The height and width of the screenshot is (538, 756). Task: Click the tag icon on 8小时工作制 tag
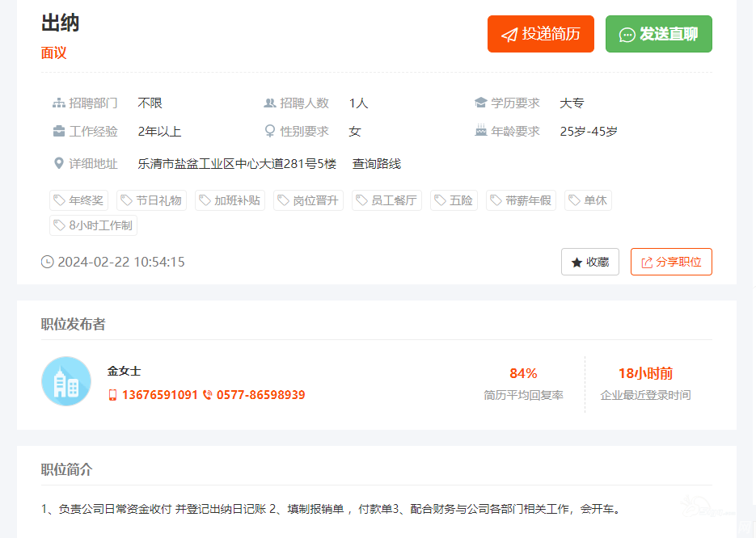(59, 225)
